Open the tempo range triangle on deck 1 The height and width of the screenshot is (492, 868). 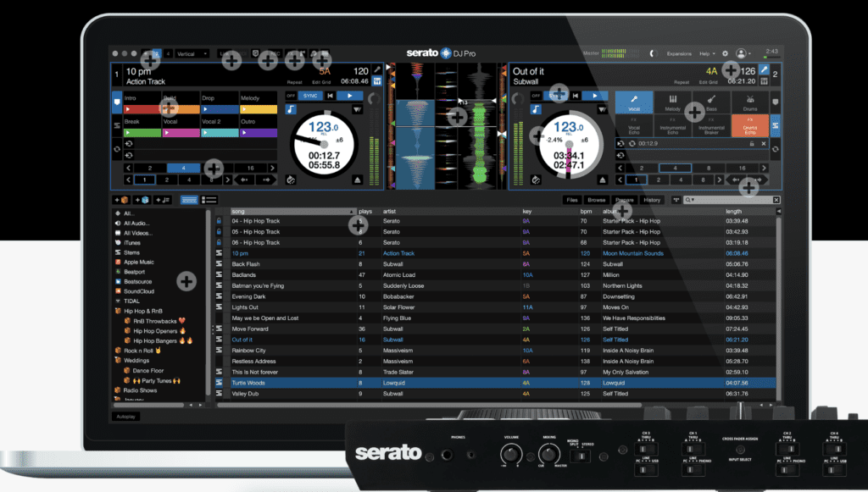pyautogui.click(x=357, y=109)
